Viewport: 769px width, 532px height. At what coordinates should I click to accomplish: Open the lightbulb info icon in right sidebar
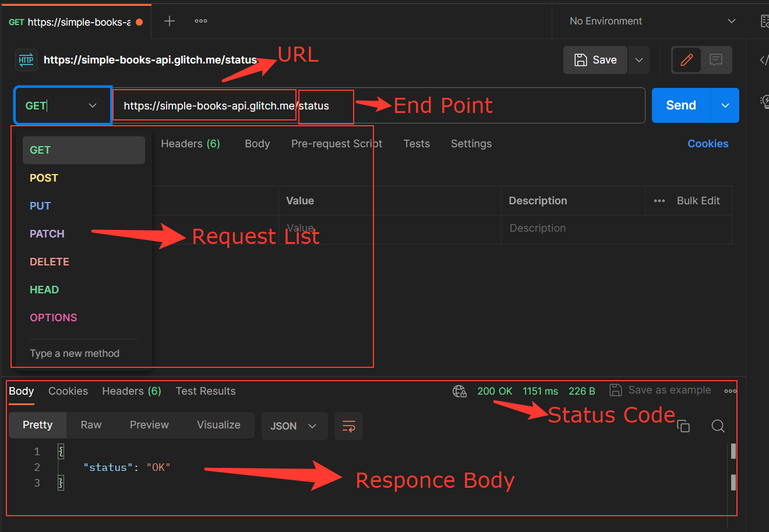pyautogui.click(x=765, y=102)
